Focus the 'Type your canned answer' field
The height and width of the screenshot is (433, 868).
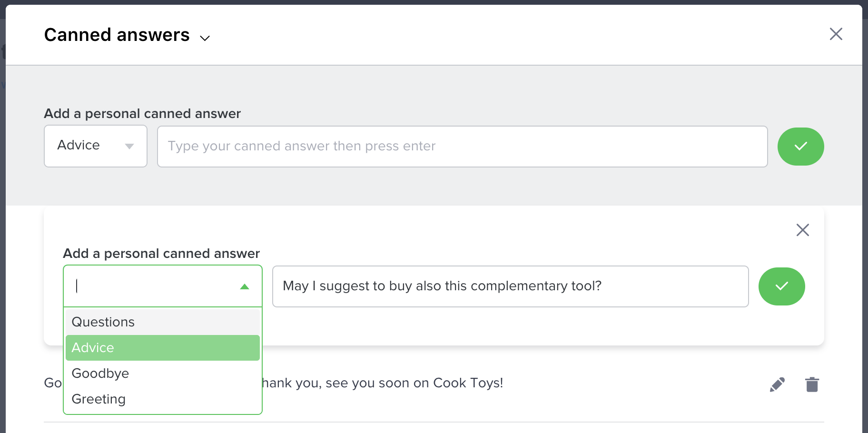coord(462,147)
